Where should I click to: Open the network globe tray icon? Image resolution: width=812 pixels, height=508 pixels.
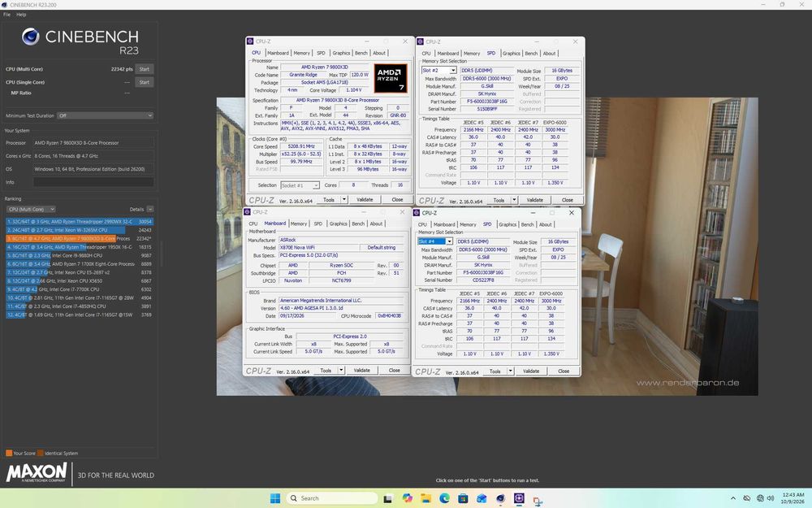point(760,498)
